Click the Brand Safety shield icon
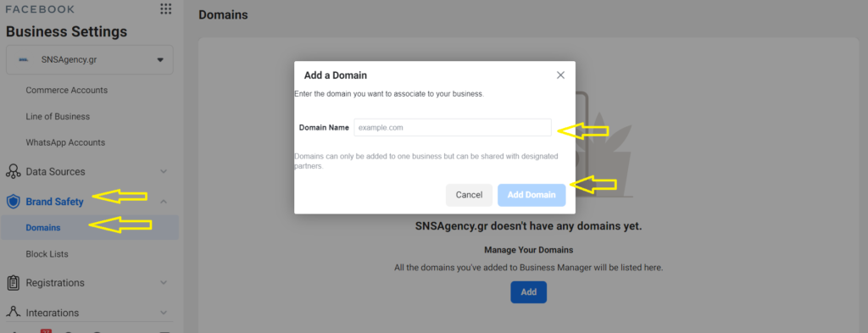Screen dimensions: 868x333 tap(13, 202)
